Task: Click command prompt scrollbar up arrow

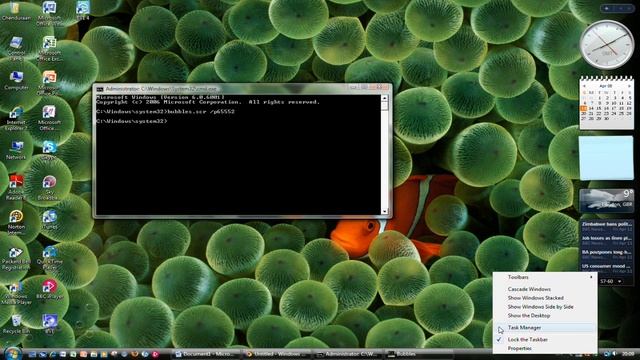Action: pos(384,98)
